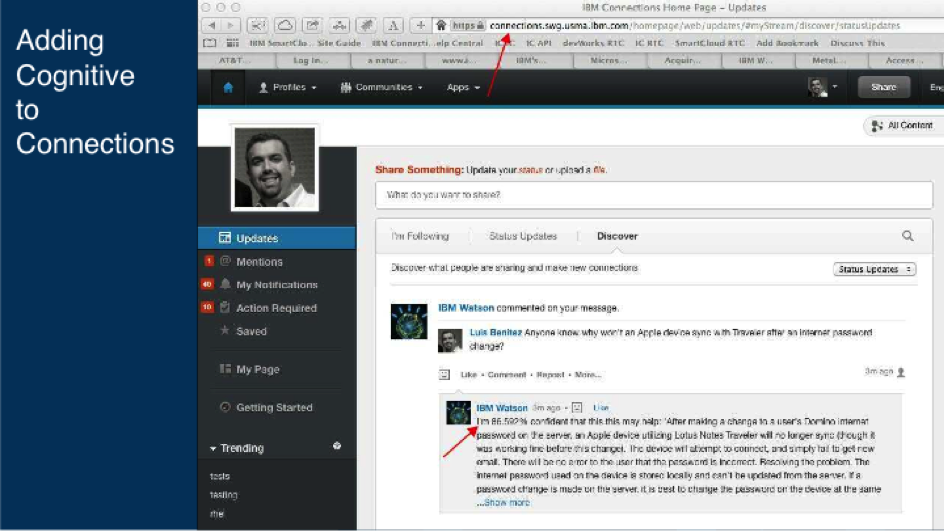Image resolution: width=945 pixels, height=532 pixels.
Task: Click the status icon left of Like
Action: pyautogui.click(x=444, y=375)
